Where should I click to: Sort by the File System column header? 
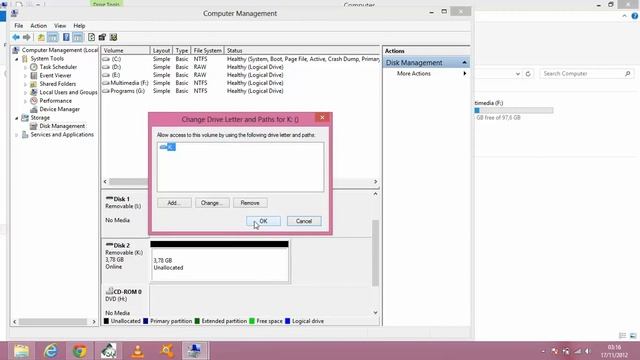tap(207, 51)
